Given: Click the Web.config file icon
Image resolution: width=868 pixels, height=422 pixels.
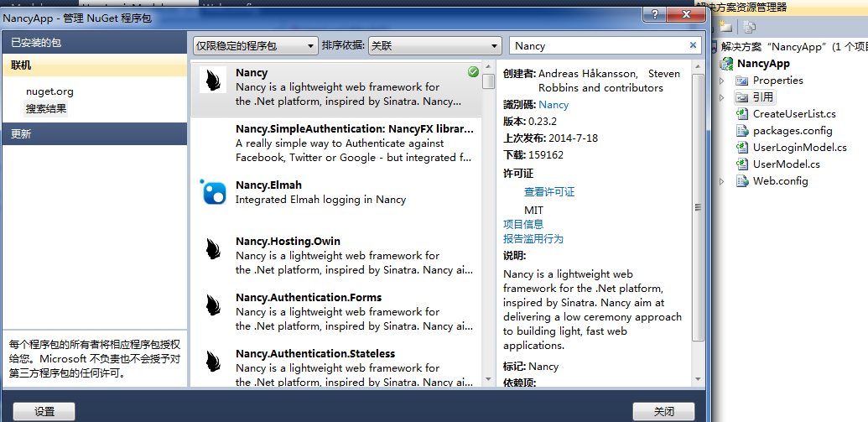Looking at the screenshot, I should tap(742, 181).
